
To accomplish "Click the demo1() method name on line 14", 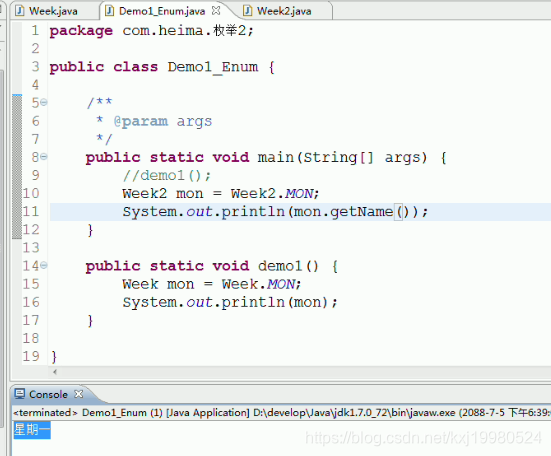I will [x=288, y=266].
